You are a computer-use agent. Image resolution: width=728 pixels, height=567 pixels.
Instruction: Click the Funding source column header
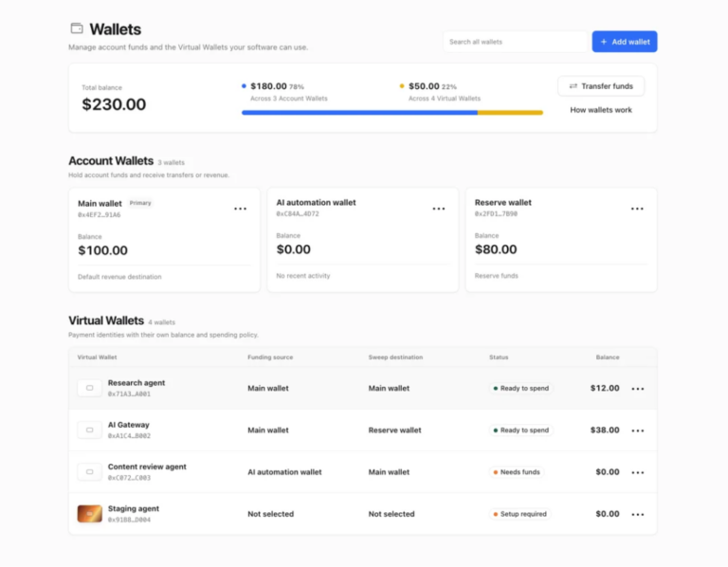tap(270, 357)
